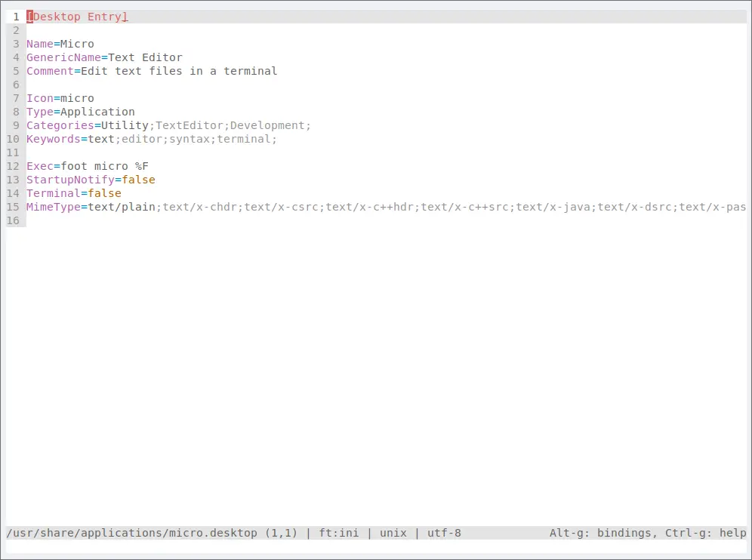Click the utf-8 encoding indicator
This screenshot has width=752, height=560.
coord(444,533)
